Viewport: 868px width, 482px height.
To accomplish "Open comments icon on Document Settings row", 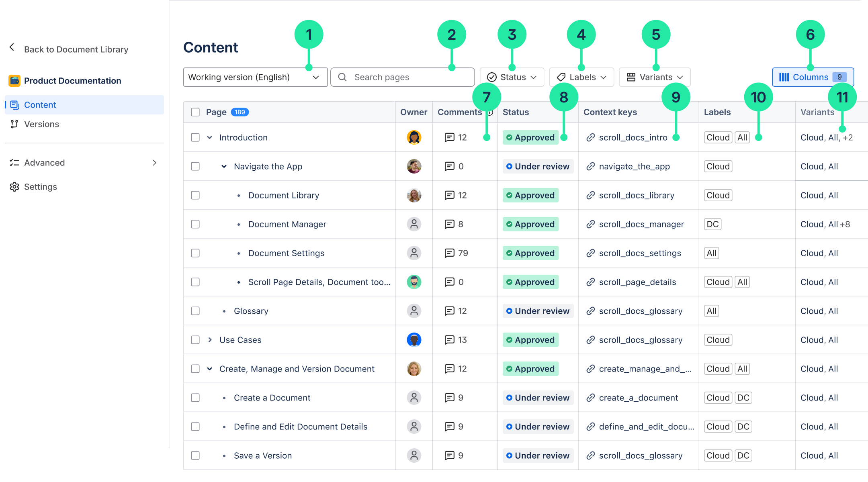I will (449, 253).
